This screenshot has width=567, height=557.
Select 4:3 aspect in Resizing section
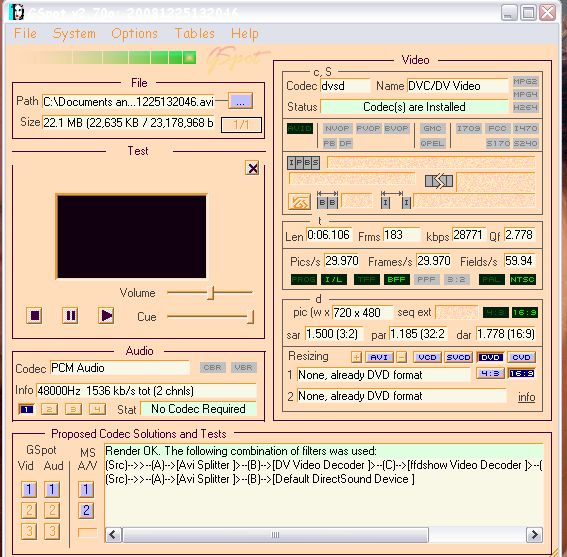tap(490, 373)
